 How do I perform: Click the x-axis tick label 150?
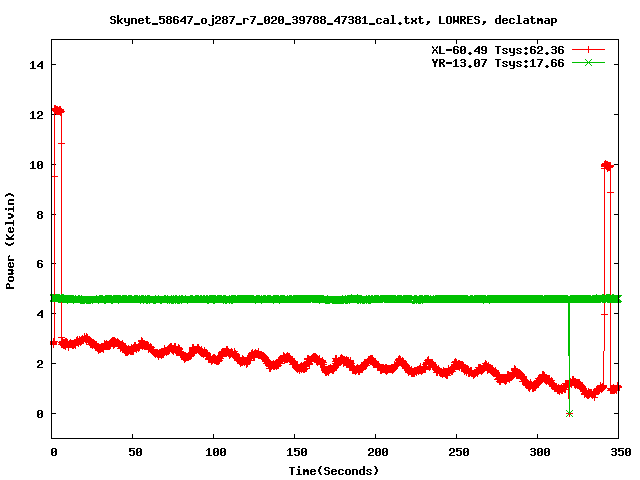click(296, 452)
